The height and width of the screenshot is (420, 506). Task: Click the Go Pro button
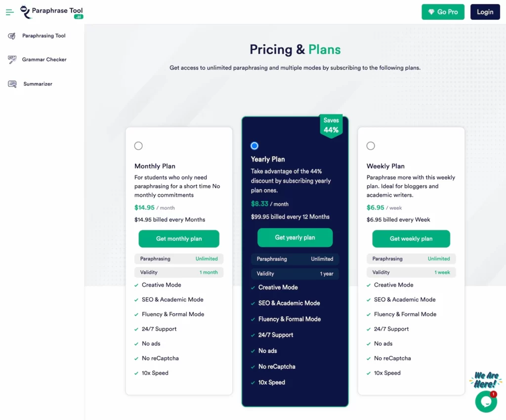tap(443, 12)
